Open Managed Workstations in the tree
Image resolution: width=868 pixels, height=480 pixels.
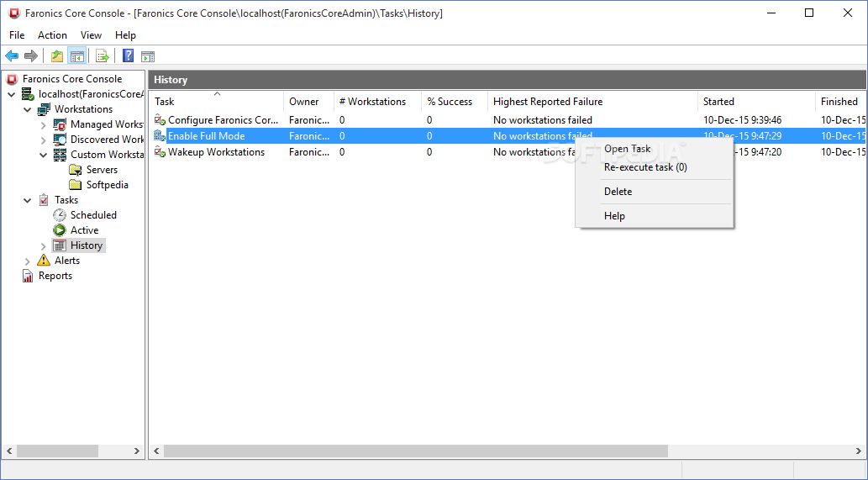click(107, 124)
